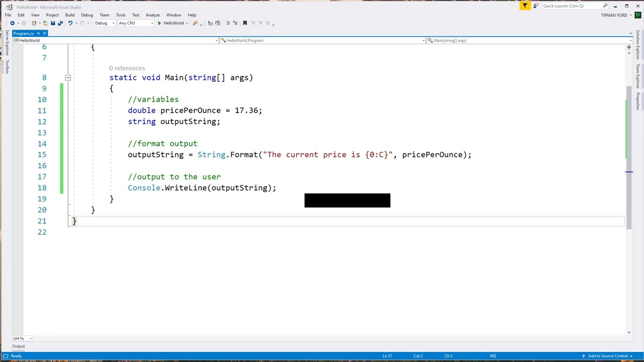Click the increase line indent icon

[x=218, y=23]
